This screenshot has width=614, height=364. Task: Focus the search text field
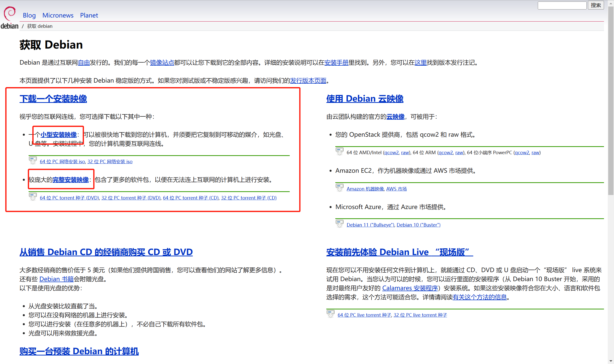(x=562, y=5)
